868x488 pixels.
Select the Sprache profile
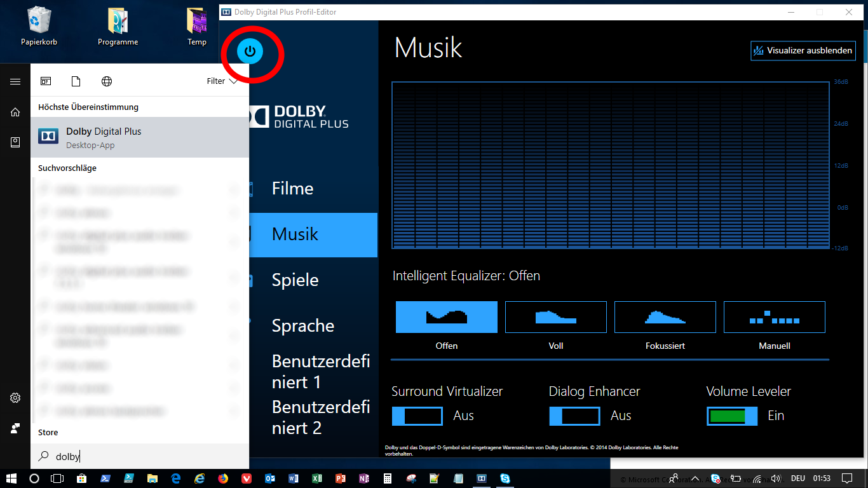click(x=313, y=326)
